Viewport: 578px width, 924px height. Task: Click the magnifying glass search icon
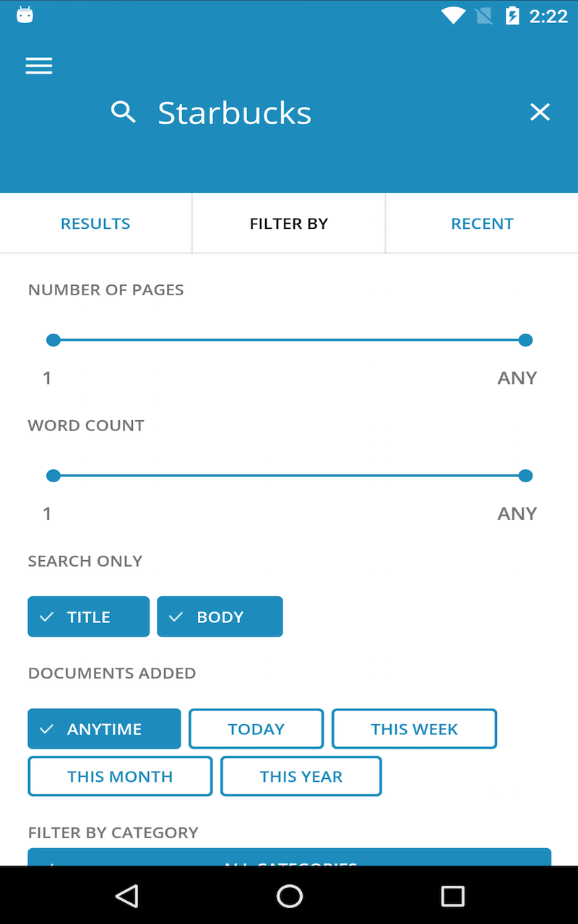[123, 112]
